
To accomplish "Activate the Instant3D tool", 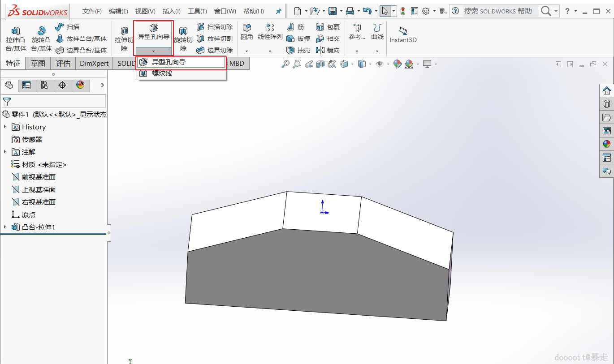I will click(x=403, y=34).
